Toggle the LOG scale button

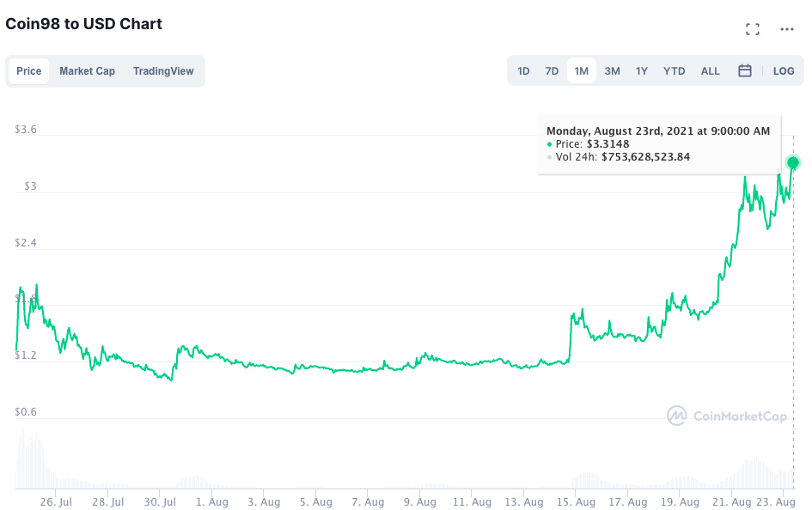tap(784, 71)
